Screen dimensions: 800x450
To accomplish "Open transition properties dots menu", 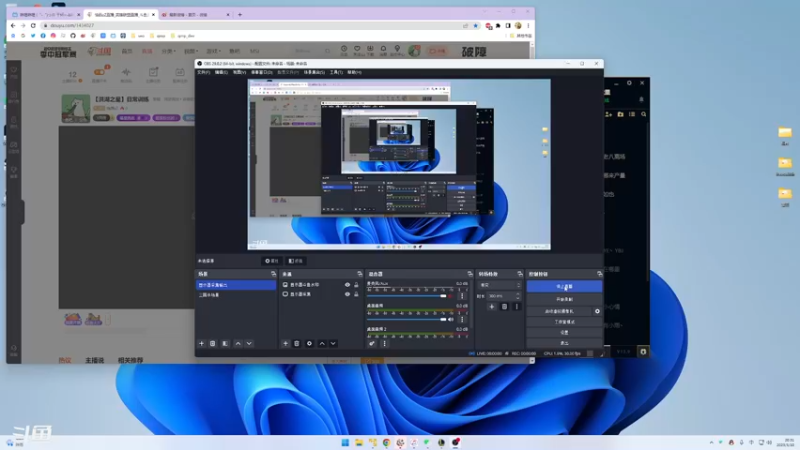I will click(x=516, y=307).
